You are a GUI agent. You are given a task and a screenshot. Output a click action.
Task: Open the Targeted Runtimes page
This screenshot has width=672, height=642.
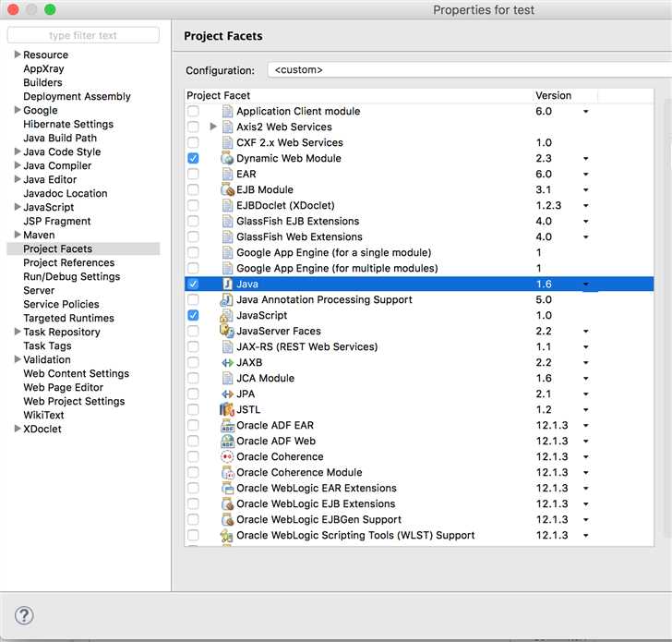coord(68,318)
